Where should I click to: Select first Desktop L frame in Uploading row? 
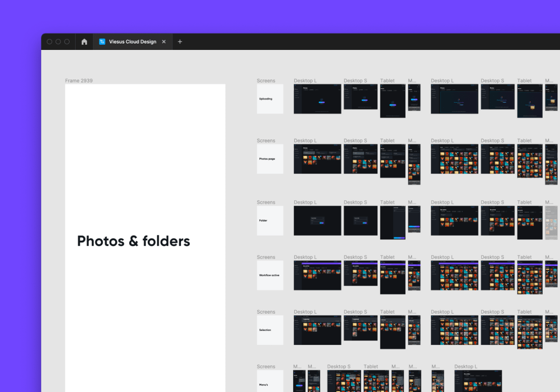click(x=317, y=99)
